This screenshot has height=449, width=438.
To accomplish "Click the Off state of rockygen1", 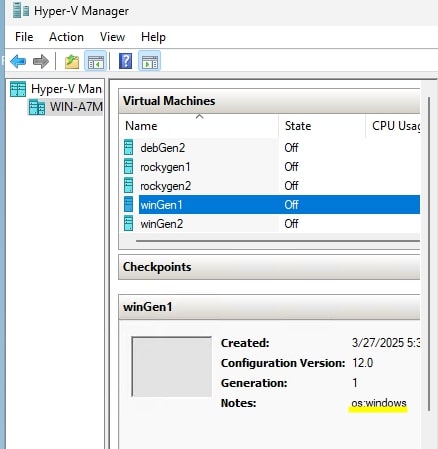I will click(291, 167).
